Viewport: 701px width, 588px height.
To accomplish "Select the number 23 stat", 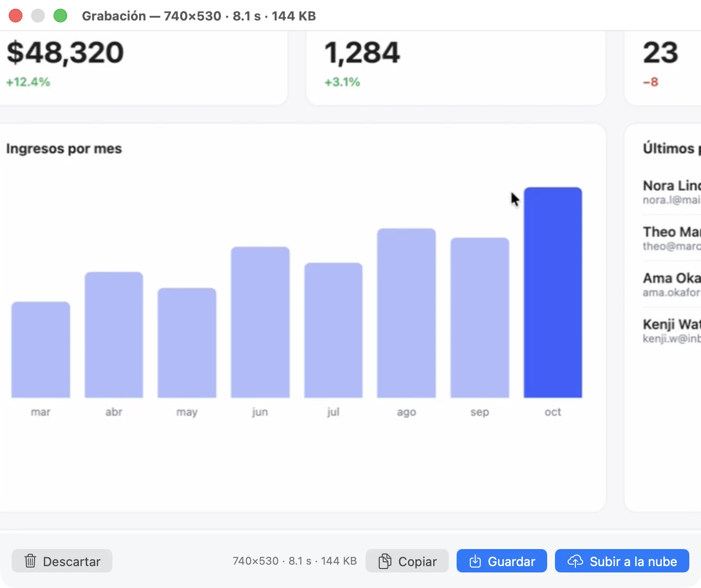I will point(661,53).
